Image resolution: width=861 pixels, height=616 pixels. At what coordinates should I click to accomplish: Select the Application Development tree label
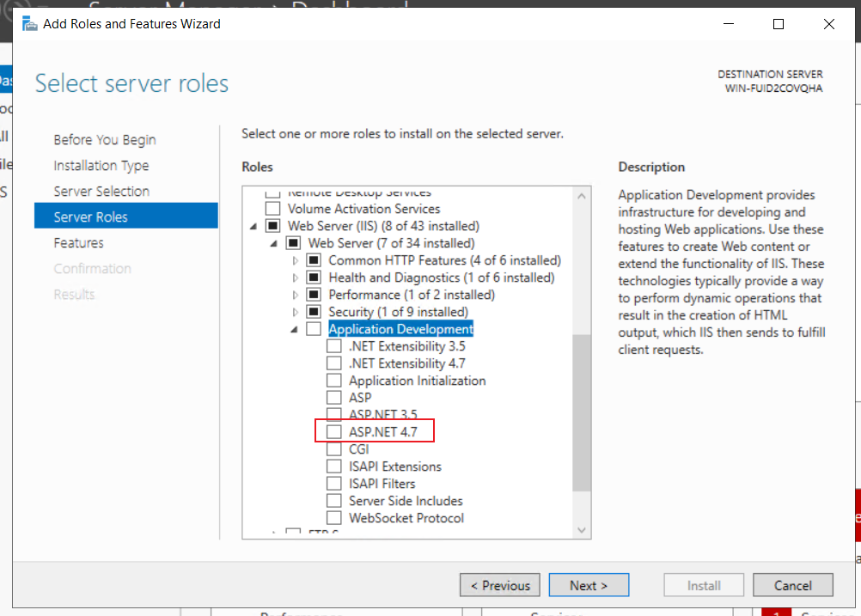click(x=400, y=329)
